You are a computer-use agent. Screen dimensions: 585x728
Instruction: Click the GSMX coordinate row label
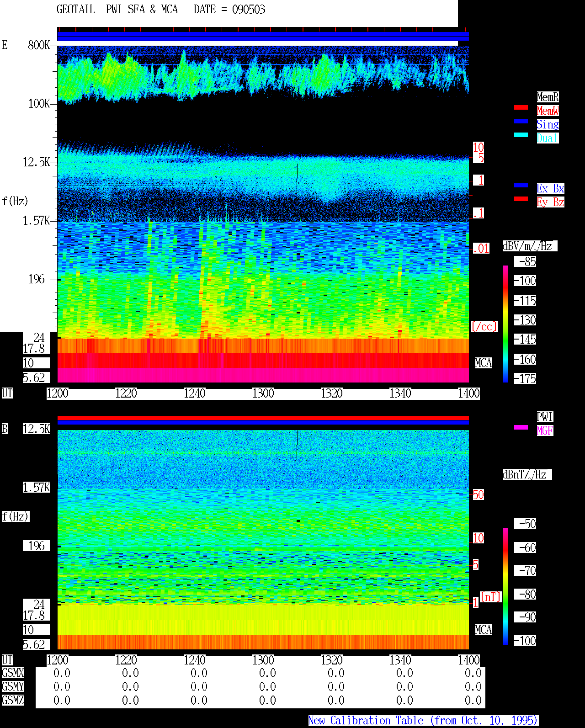(x=13, y=673)
